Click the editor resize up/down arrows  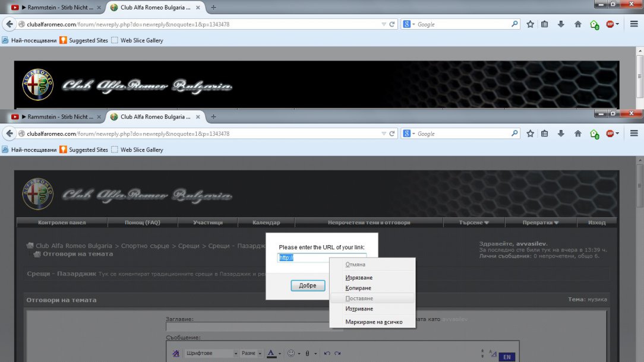point(482,354)
